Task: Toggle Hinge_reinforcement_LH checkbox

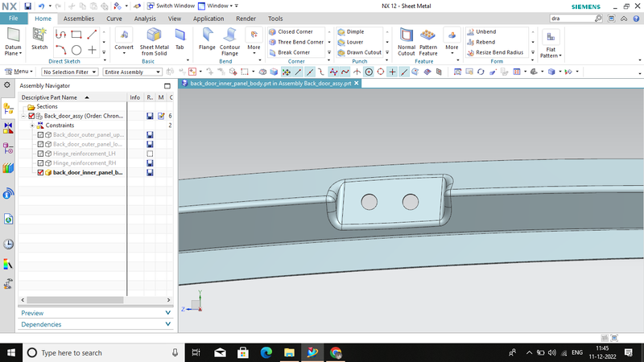Action: coord(40,154)
